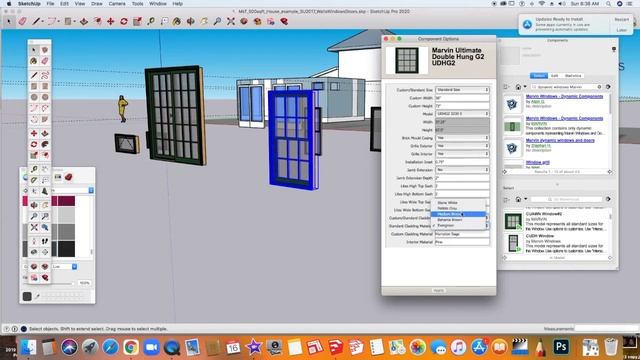The height and width of the screenshot is (360, 640).
Task: Open Marvin Windows link by Alan G.
Action: pos(564,97)
